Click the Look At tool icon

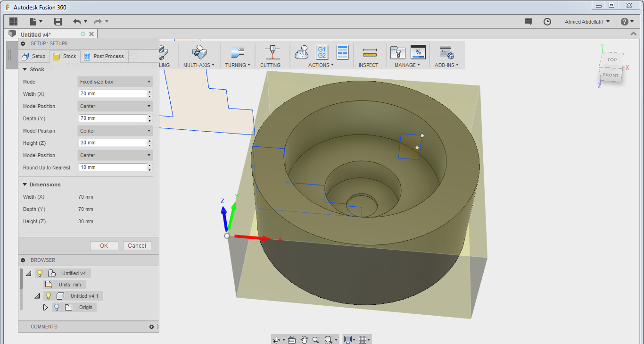click(292, 339)
